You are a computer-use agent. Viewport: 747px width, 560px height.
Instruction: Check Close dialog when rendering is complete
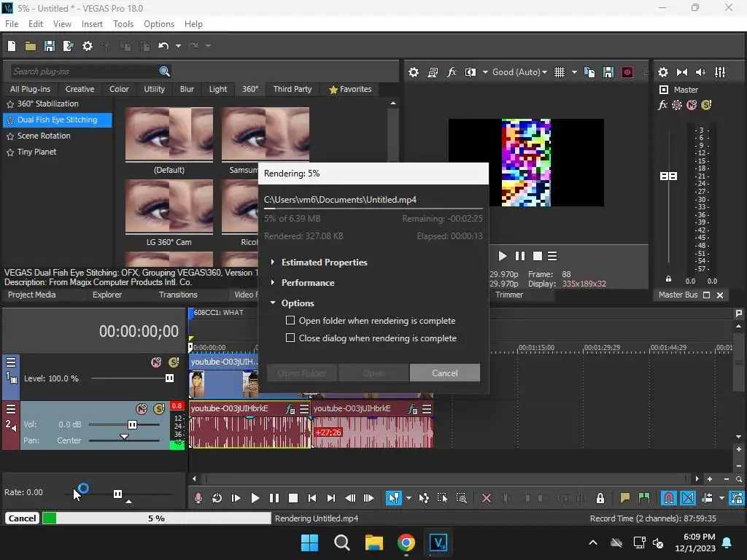coord(290,338)
